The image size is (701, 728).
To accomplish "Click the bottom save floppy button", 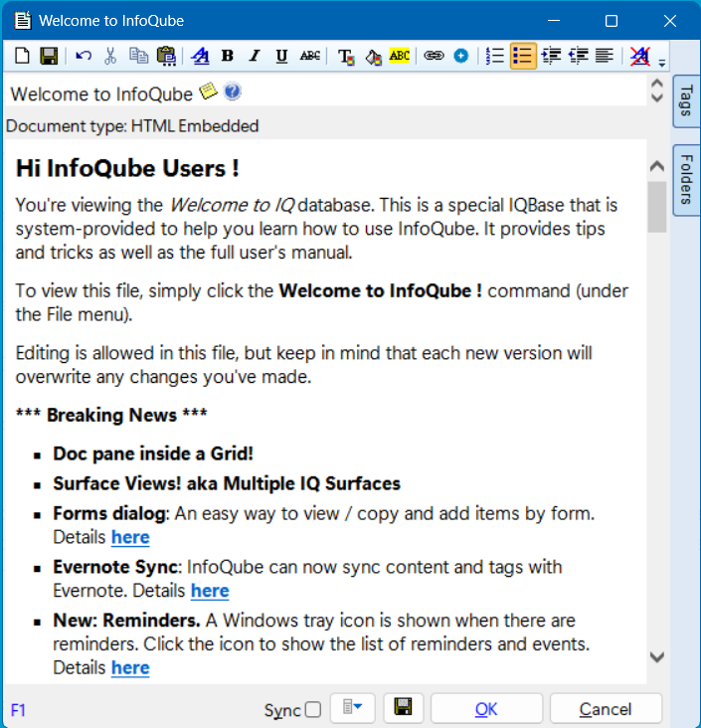I will pyautogui.click(x=403, y=708).
